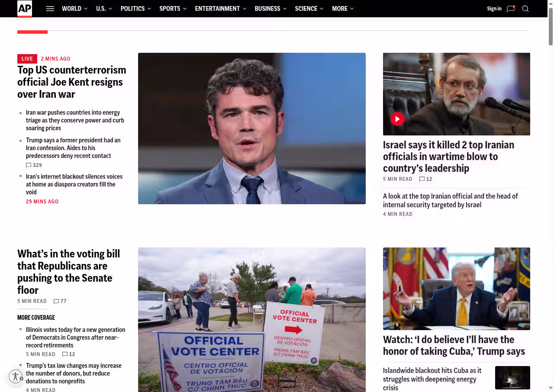Open the Joe Kent resigns headline
Viewport: 554px width, 392px height.
(72, 82)
